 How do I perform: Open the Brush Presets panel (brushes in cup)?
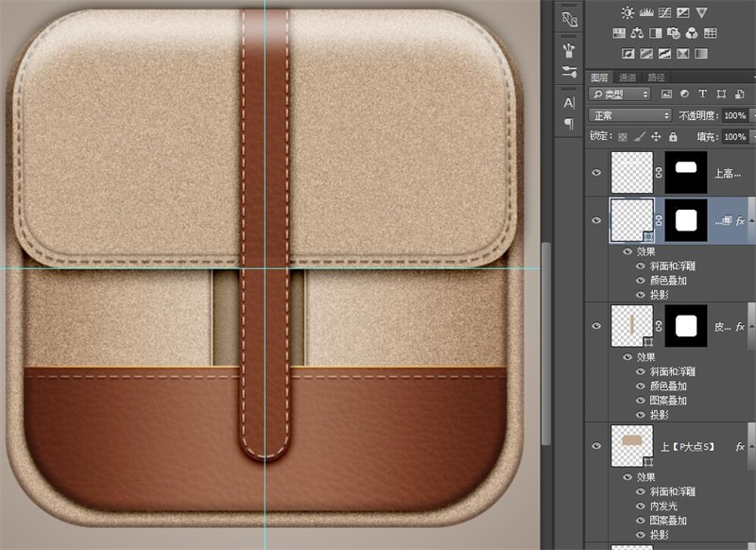[569, 50]
